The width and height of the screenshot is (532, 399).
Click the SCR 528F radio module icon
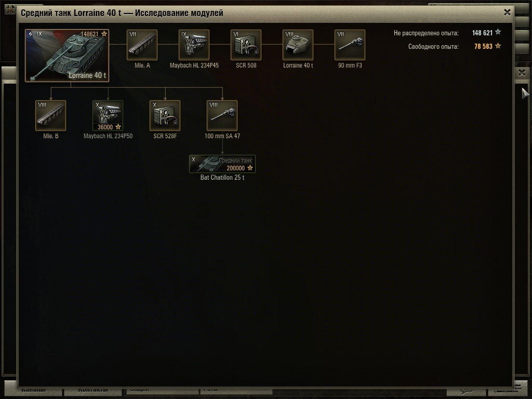[x=165, y=115]
